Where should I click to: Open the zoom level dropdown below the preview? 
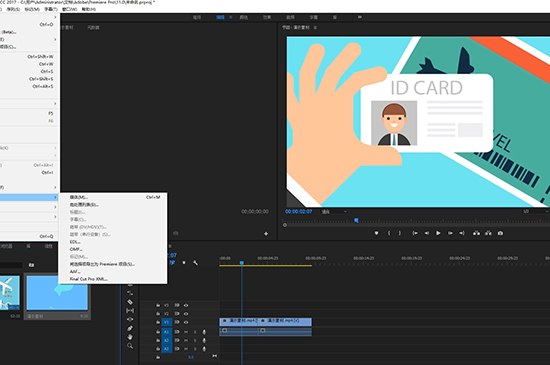tap(334, 212)
